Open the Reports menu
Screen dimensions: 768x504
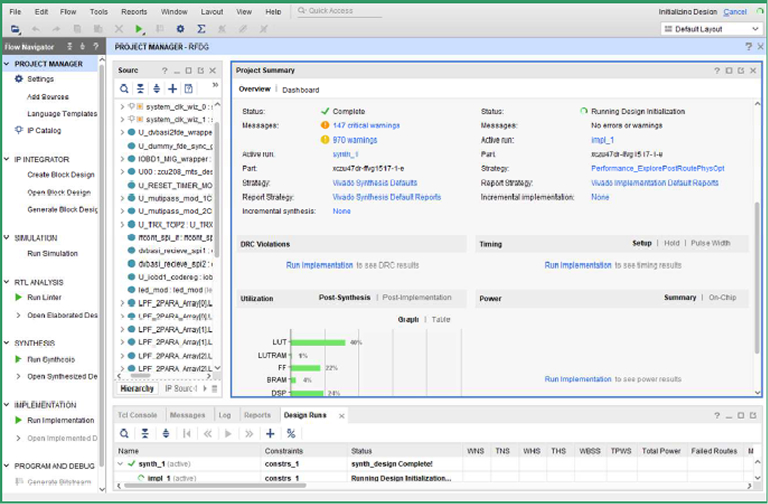point(134,12)
